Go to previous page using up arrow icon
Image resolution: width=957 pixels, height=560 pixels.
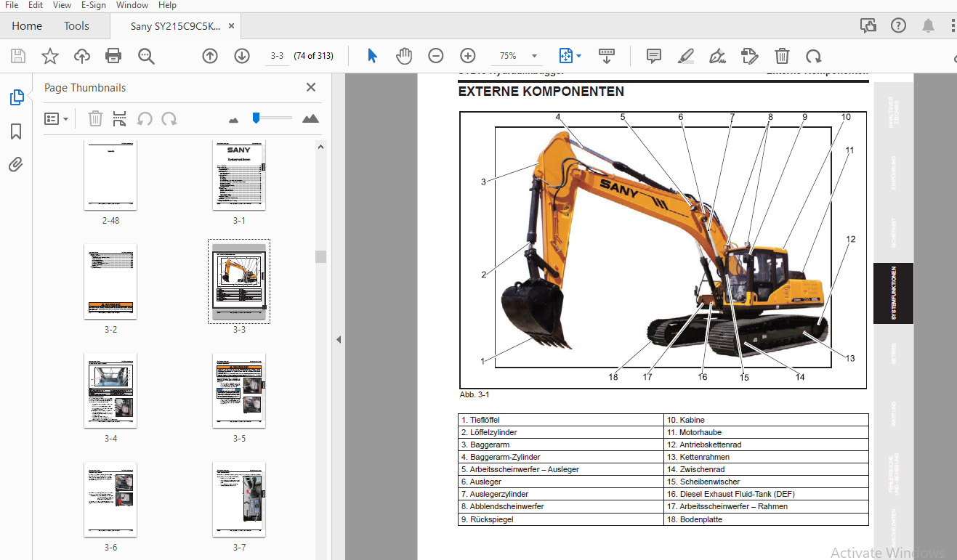[210, 56]
